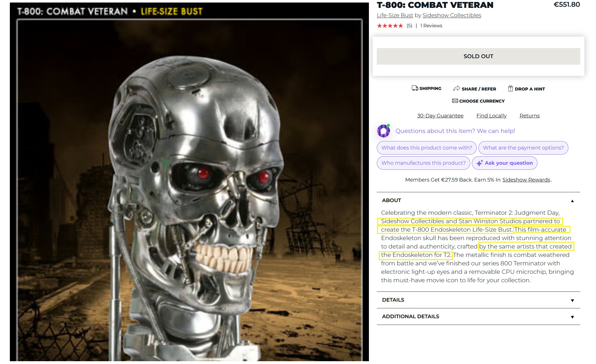Open the 30-Day Guarantee link
Viewport: 596px width, 364px height.
(440, 116)
